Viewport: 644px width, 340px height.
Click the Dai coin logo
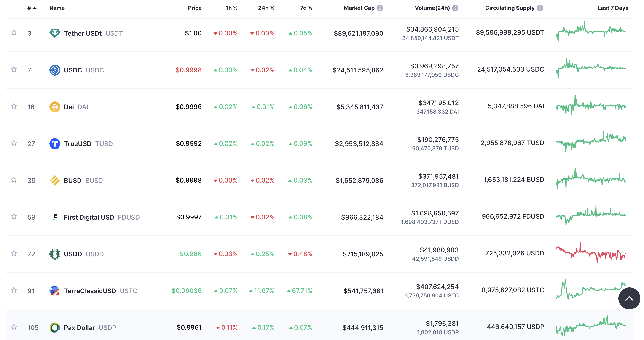(x=55, y=107)
